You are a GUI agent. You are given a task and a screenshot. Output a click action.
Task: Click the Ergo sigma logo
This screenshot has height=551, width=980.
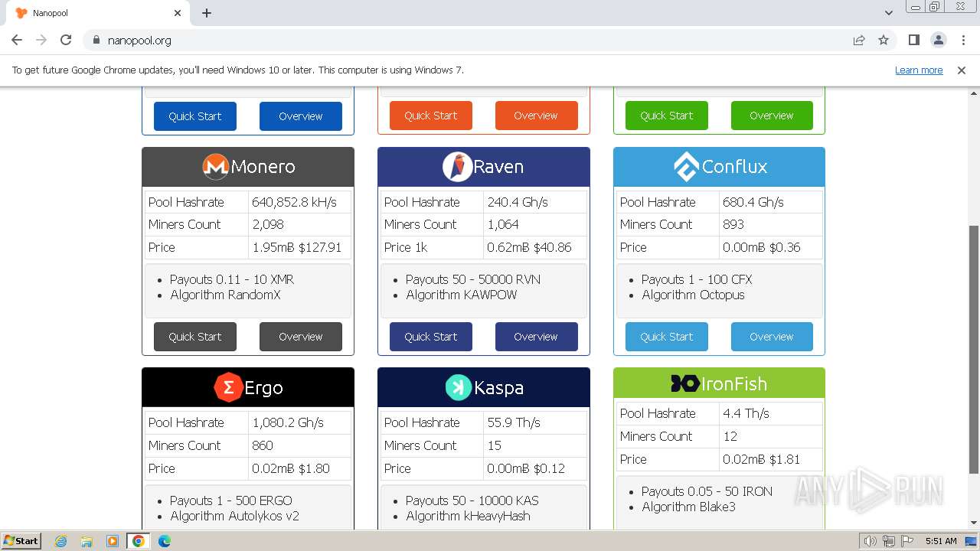228,388
